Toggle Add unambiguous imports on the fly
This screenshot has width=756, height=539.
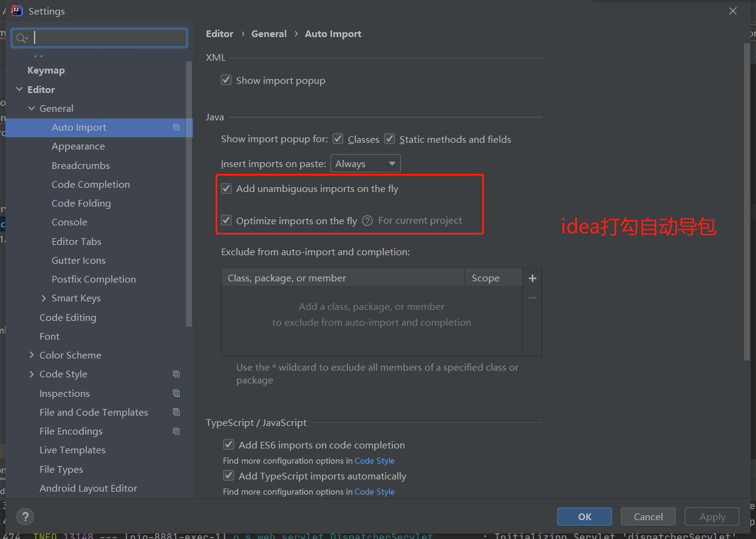coord(226,188)
